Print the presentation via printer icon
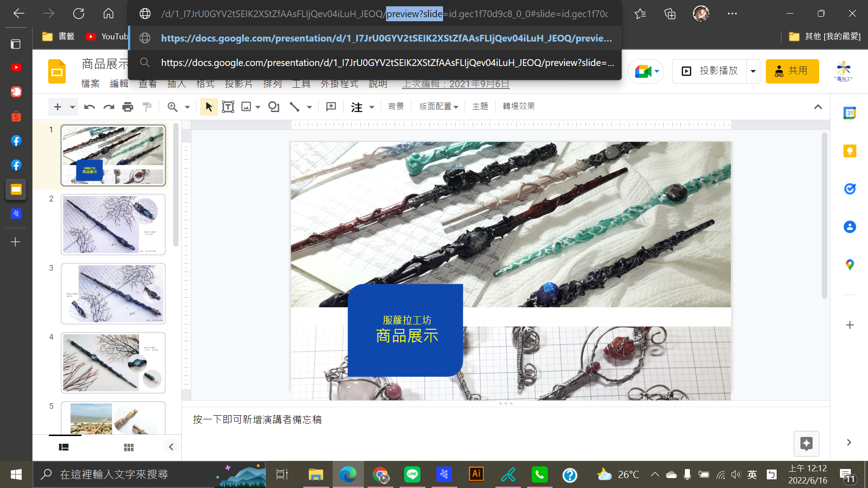The width and height of the screenshot is (868, 488). (x=128, y=107)
